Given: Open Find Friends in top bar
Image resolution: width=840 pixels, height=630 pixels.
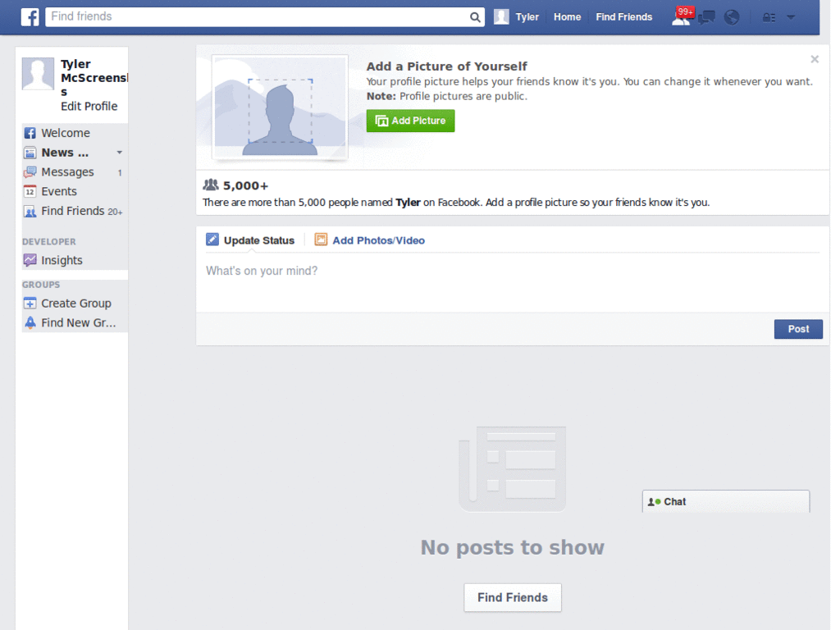Looking at the screenshot, I should click(x=624, y=17).
